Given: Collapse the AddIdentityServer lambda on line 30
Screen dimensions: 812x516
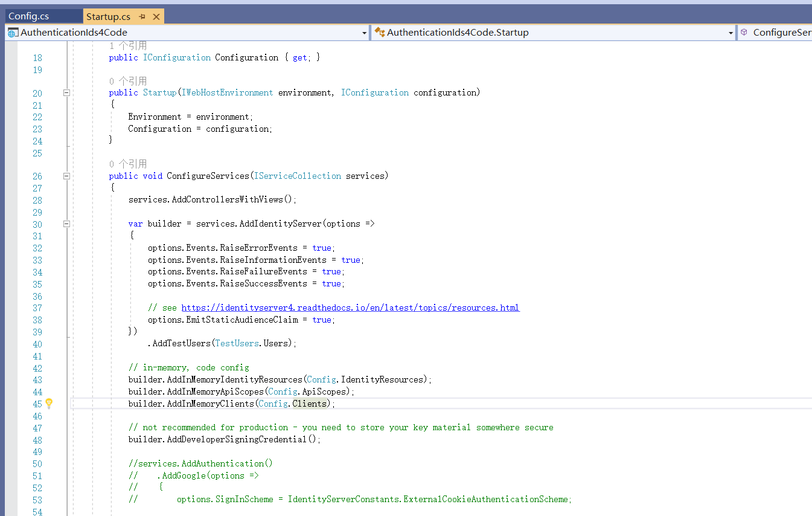Looking at the screenshot, I should (x=66, y=224).
